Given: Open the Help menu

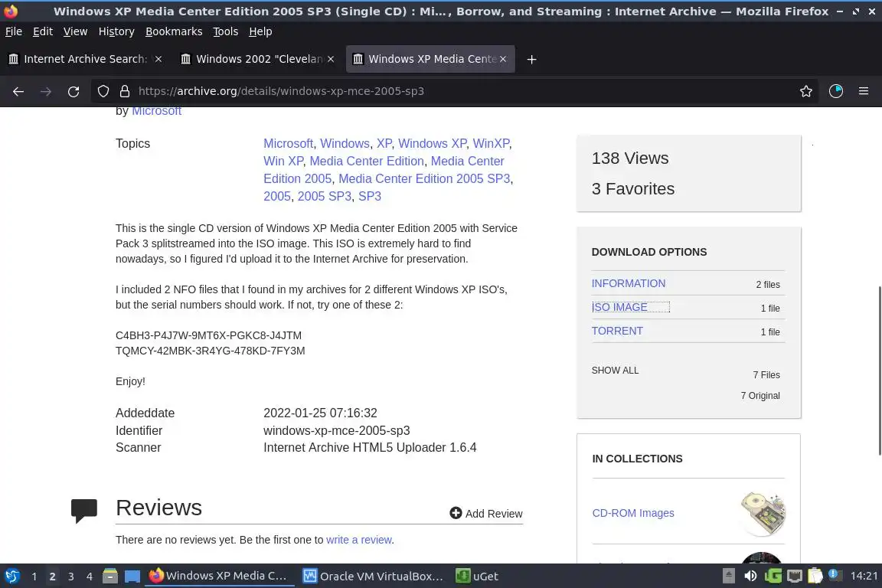Looking at the screenshot, I should pos(260,31).
